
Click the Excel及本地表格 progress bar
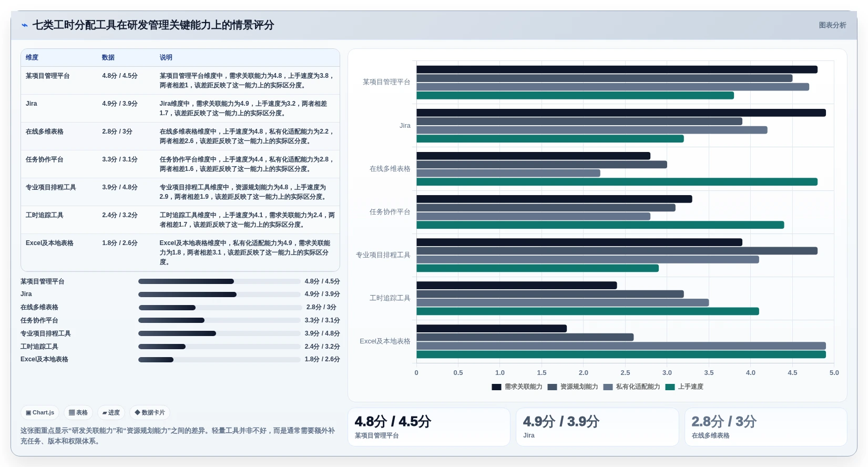[x=219, y=360]
